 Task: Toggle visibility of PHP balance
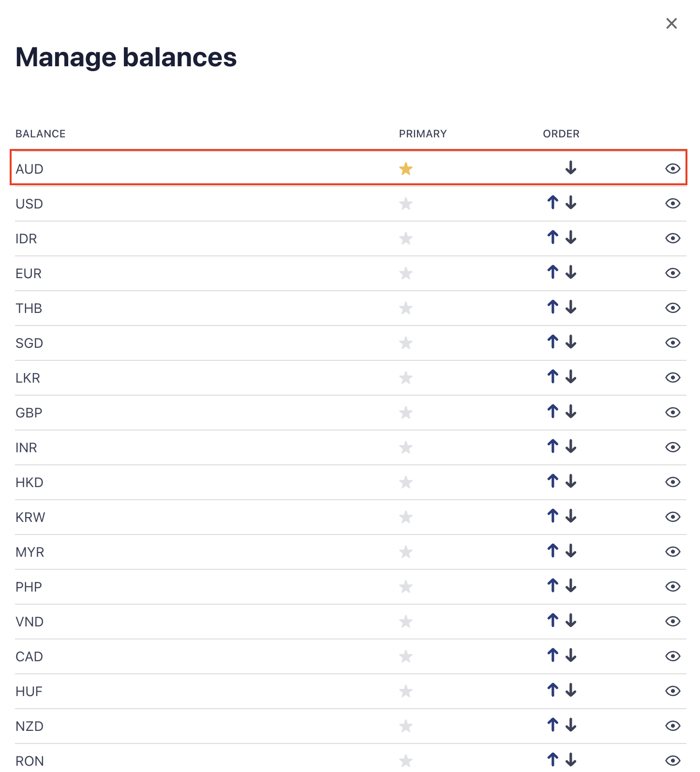tap(672, 587)
